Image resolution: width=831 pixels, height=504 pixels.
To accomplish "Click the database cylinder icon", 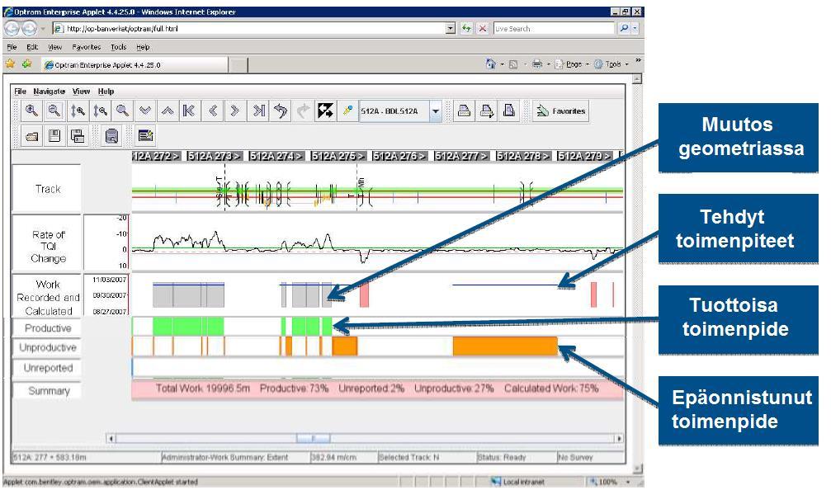I will tap(112, 136).
